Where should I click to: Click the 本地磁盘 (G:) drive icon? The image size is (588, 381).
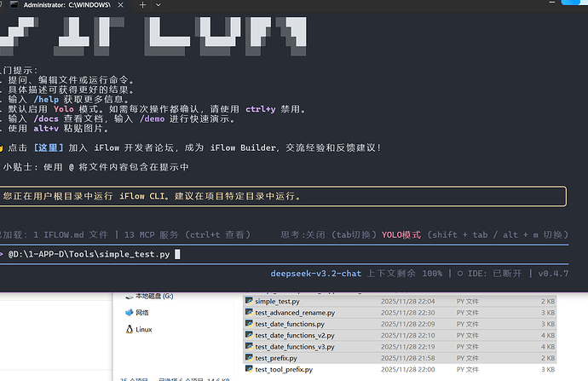tap(130, 297)
